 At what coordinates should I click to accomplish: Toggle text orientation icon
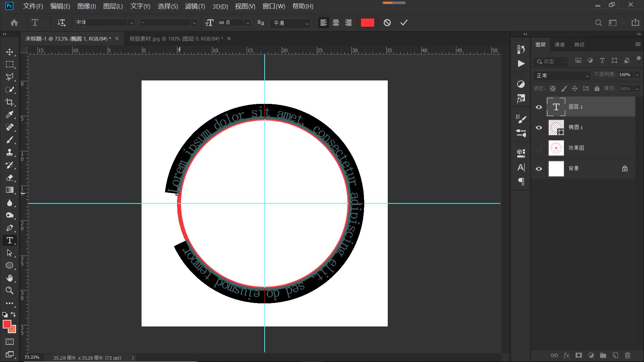point(61,22)
